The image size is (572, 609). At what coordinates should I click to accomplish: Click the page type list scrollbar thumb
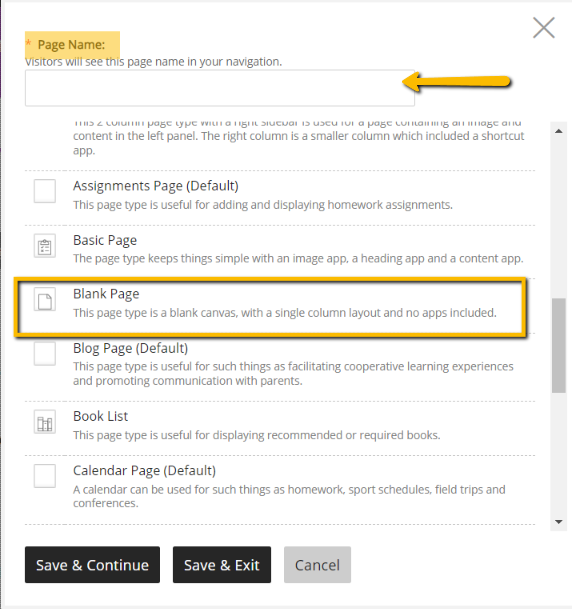click(x=559, y=345)
